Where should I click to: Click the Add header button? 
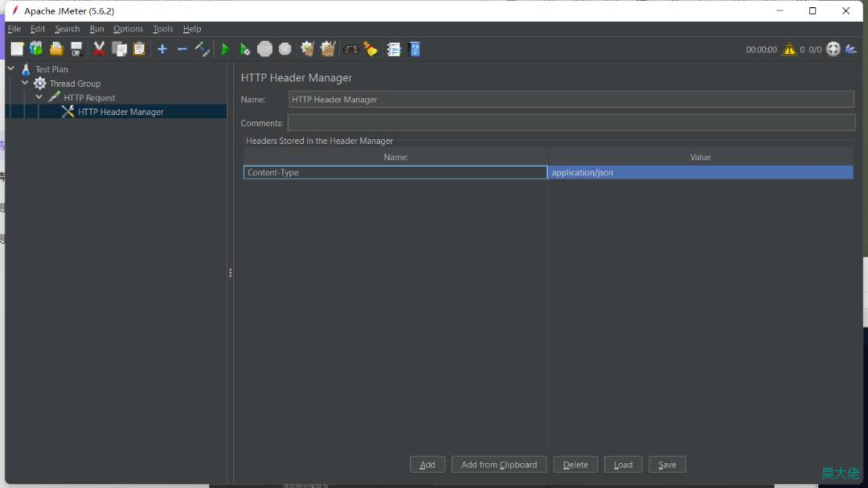(428, 465)
